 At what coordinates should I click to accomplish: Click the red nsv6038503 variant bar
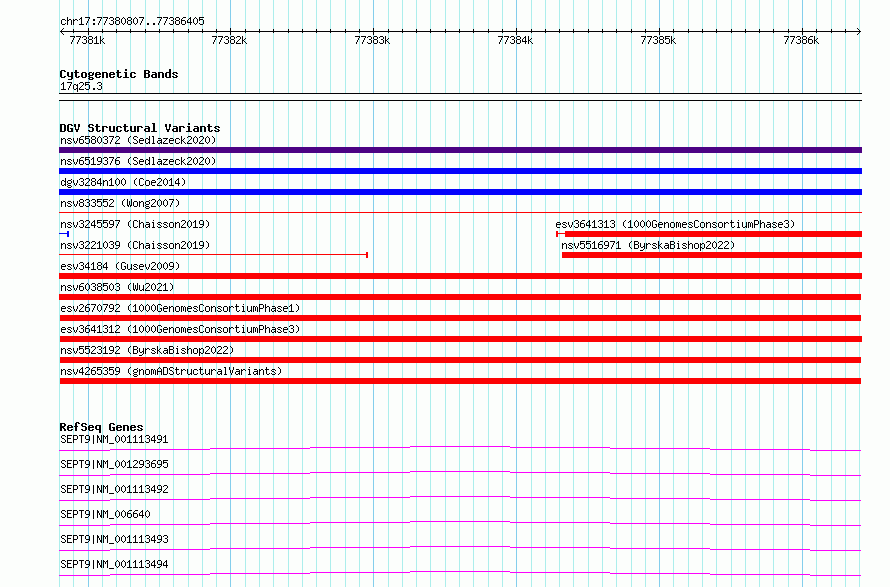coord(460,297)
